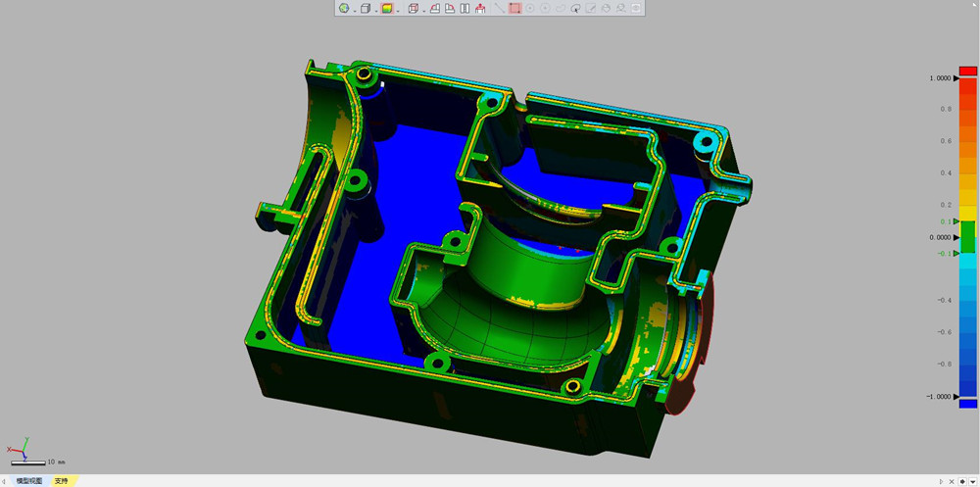This screenshot has height=487, width=980.
Task: Click the globe view orientation icon
Action: [344, 9]
